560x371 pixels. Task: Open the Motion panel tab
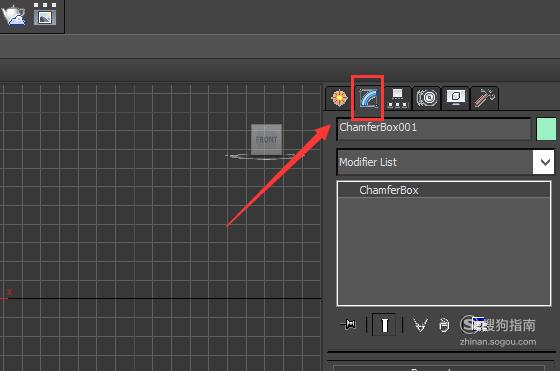click(426, 98)
